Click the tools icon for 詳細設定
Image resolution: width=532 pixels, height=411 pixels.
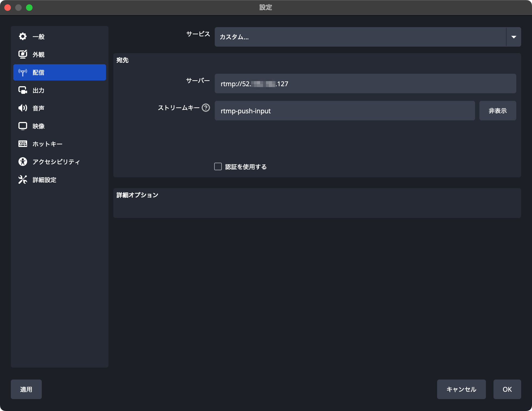pyautogui.click(x=23, y=179)
